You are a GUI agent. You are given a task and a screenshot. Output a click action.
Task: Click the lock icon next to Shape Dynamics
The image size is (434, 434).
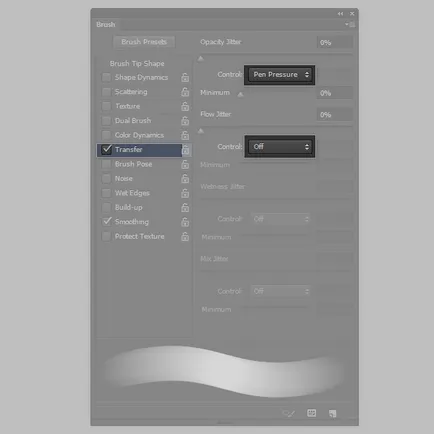[185, 77]
